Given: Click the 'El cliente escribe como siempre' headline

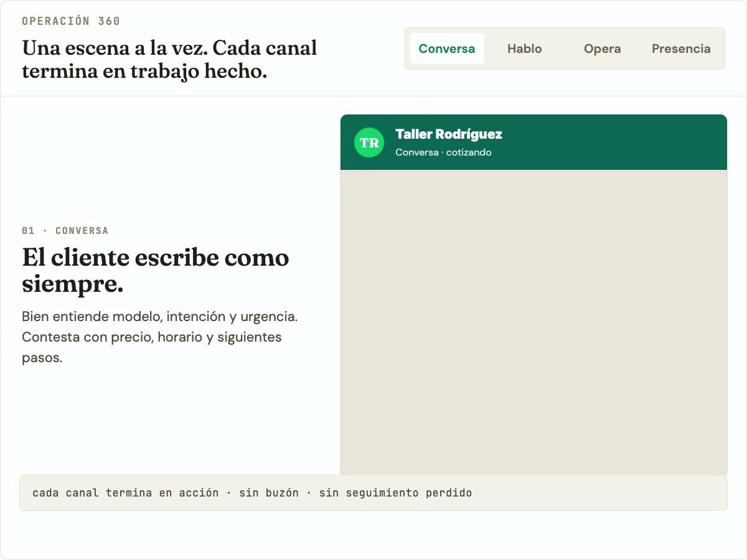Looking at the screenshot, I should (x=156, y=258).
